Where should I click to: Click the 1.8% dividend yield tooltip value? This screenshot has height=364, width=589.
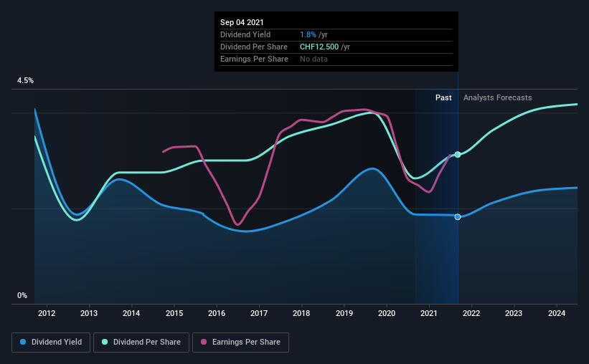click(308, 34)
